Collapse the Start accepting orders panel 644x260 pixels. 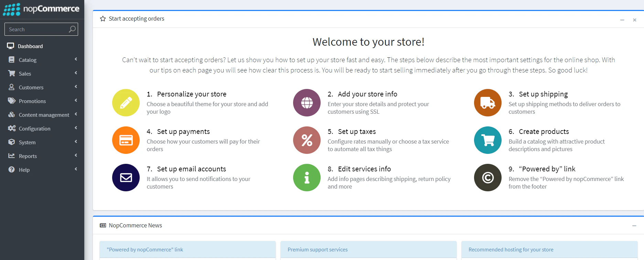point(622,20)
